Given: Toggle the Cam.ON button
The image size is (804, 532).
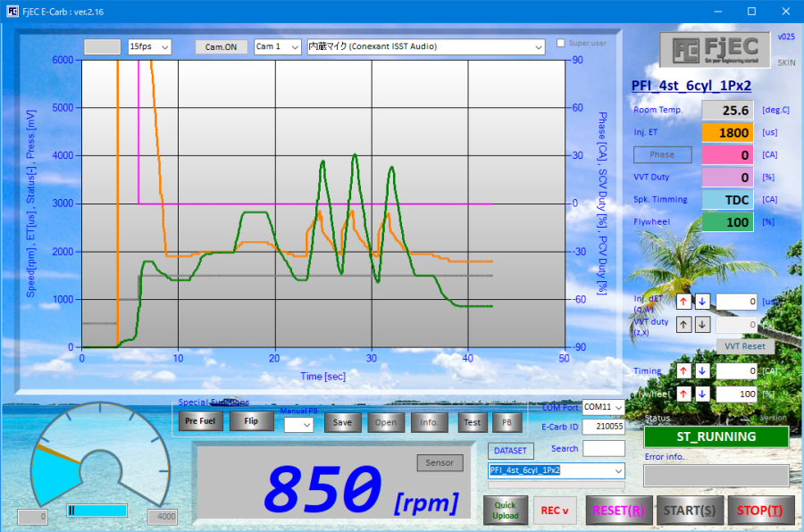Looking at the screenshot, I should point(221,46).
